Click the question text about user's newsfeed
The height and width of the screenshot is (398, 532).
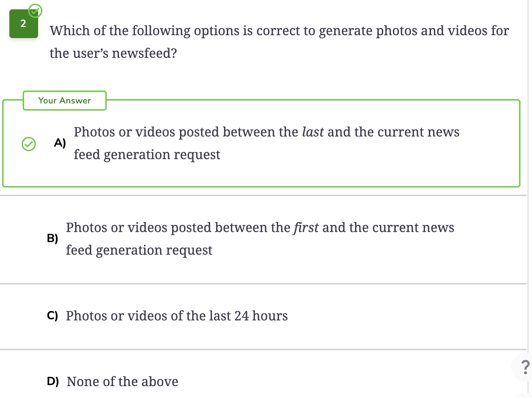point(279,42)
